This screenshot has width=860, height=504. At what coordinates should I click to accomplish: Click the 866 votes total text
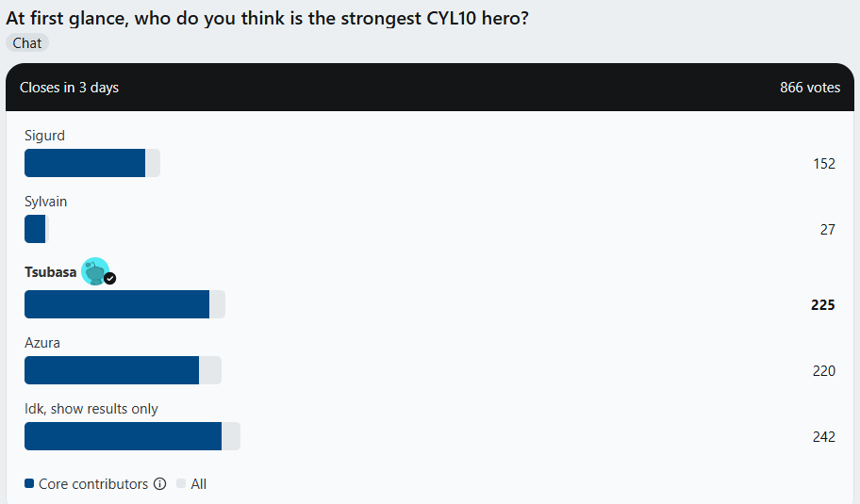point(809,88)
